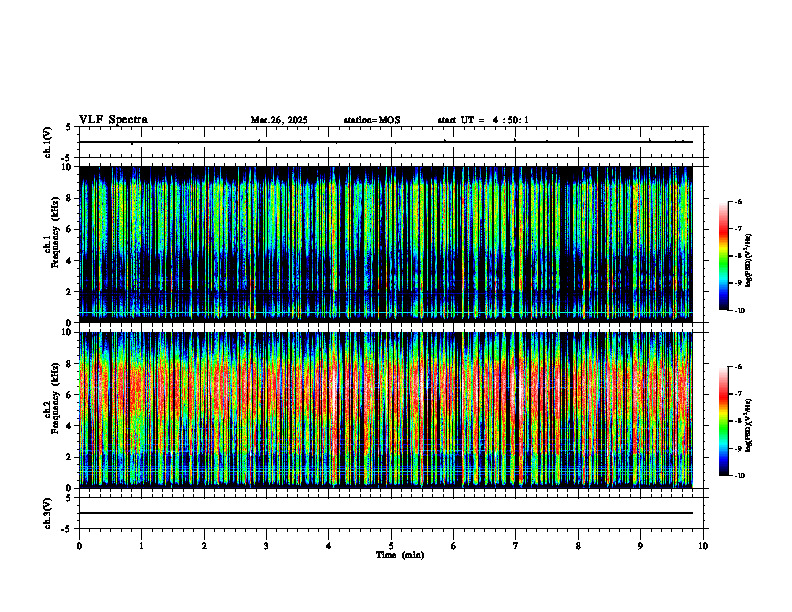Click time axis tick label 7
The height and width of the screenshot is (612, 792).
pyautogui.click(x=516, y=546)
